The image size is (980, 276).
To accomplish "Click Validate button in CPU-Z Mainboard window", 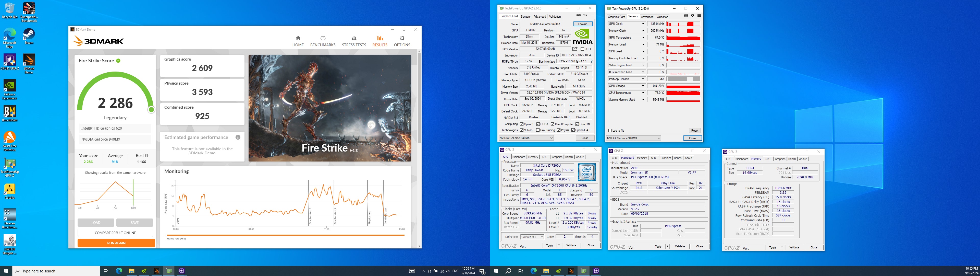I will click(680, 246).
